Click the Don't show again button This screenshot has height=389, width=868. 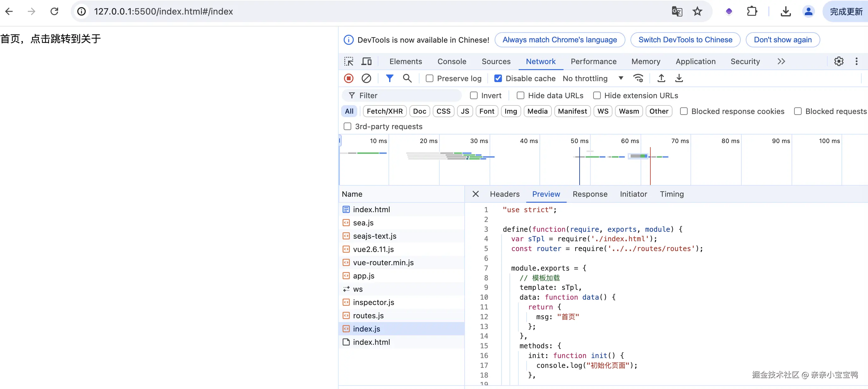pos(782,40)
